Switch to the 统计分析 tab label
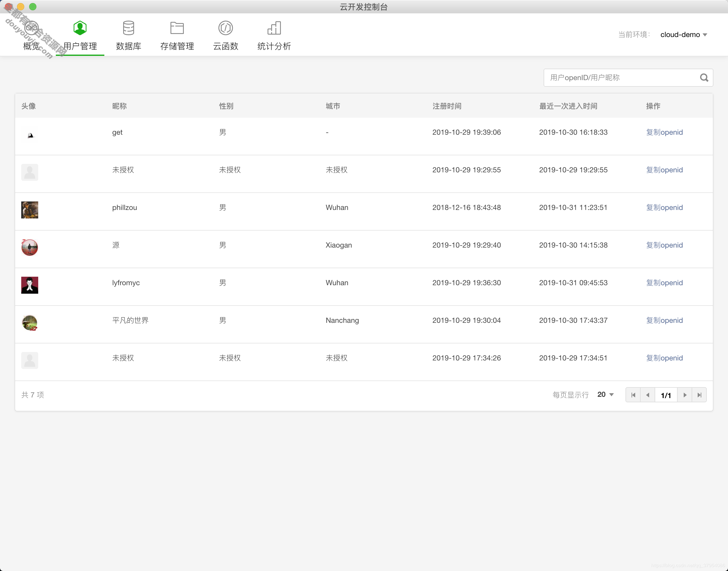Image resolution: width=728 pixels, height=571 pixels. point(274,46)
